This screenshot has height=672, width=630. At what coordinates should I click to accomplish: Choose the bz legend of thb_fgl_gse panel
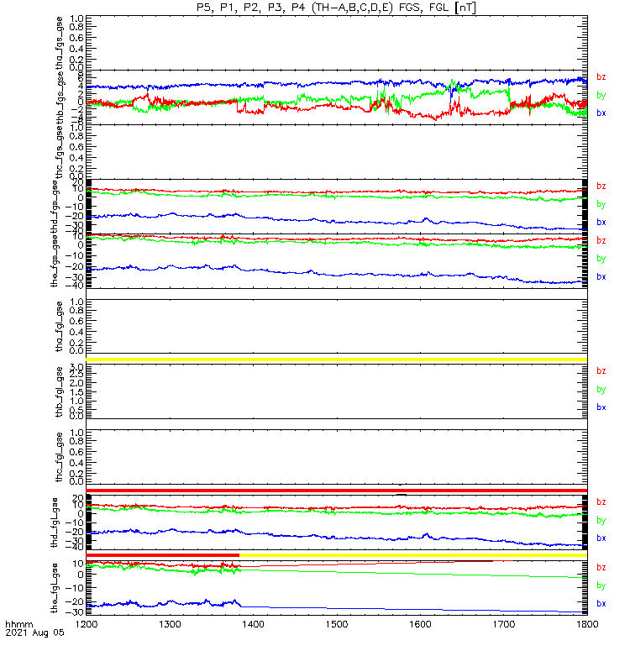601,371
